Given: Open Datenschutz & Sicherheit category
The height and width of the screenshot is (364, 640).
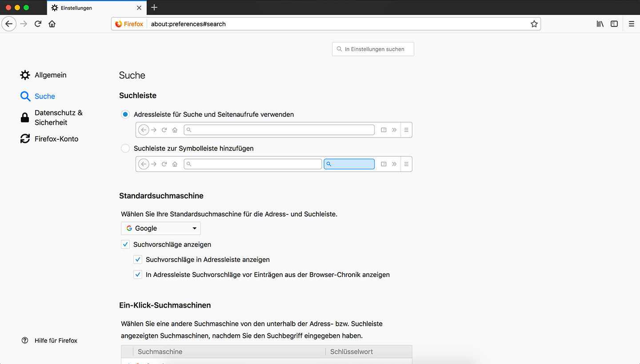Looking at the screenshot, I should pos(52,118).
